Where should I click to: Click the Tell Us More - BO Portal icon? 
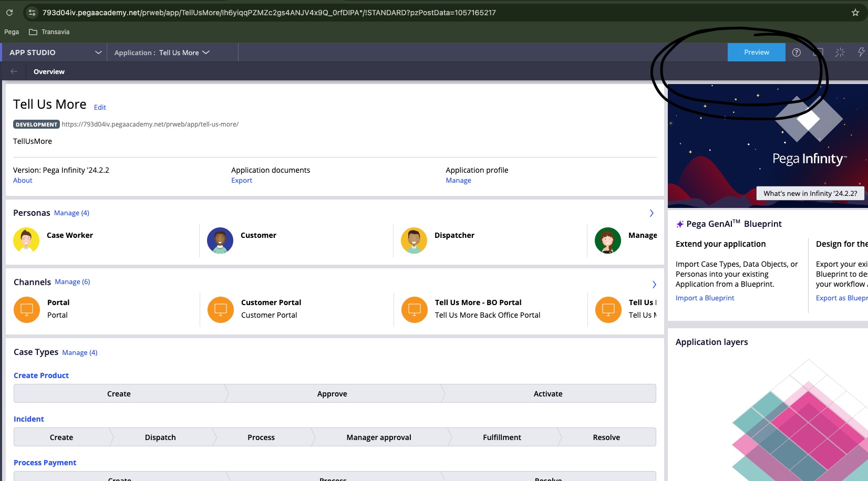(415, 310)
